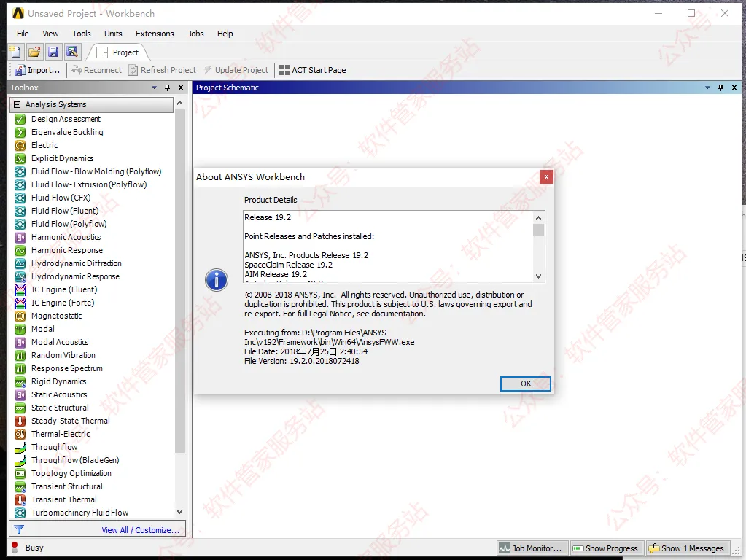Click Update Project in the toolbar

(x=236, y=70)
